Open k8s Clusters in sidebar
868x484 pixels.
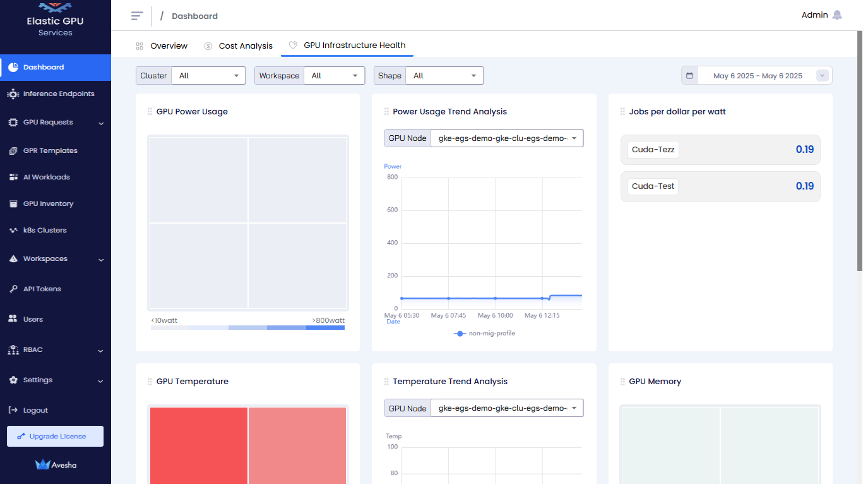click(44, 230)
